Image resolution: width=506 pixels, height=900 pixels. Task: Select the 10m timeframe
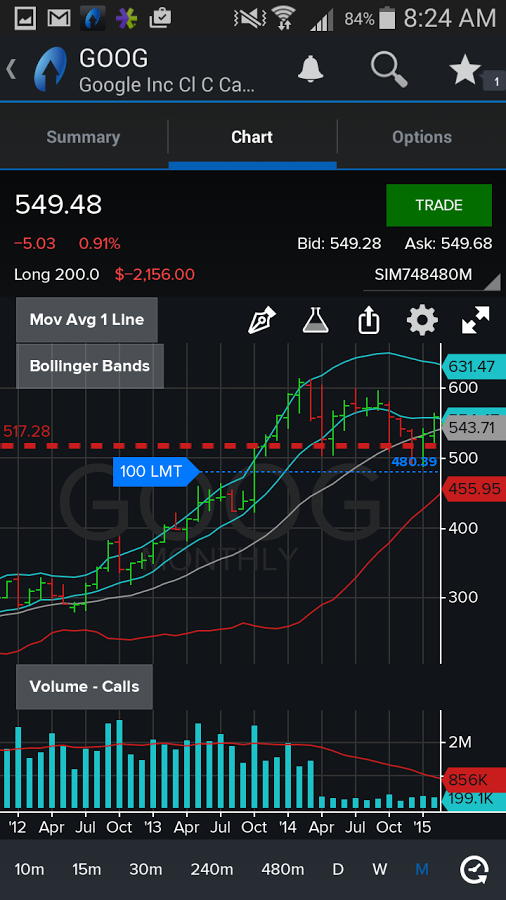coord(29,870)
